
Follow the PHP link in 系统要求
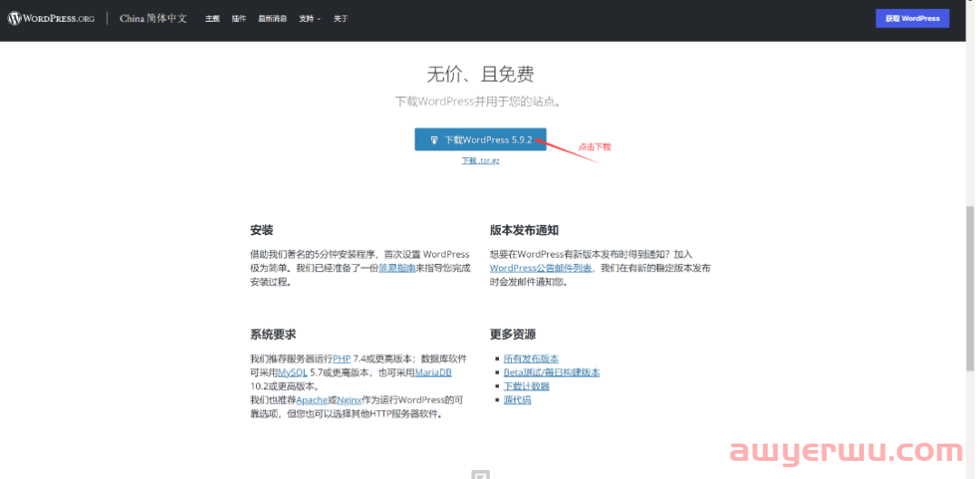341,358
